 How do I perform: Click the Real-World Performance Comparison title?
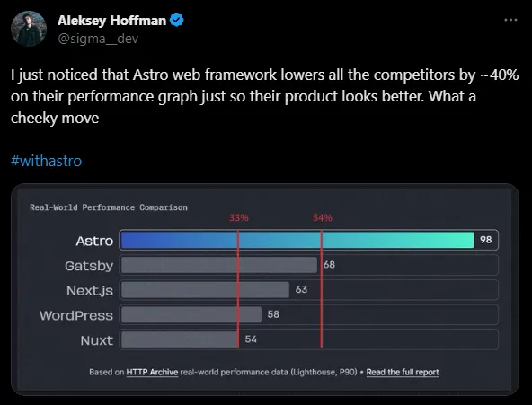point(109,207)
